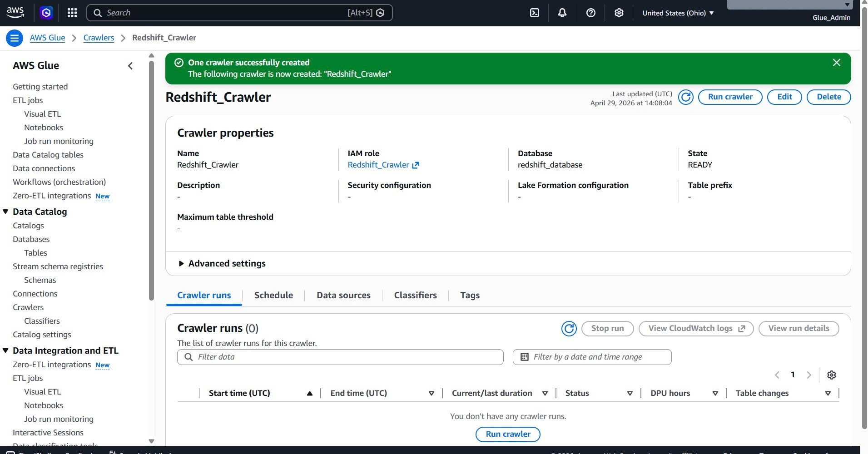
Task: Switch to the Data sources tab
Action: coord(343,295)
